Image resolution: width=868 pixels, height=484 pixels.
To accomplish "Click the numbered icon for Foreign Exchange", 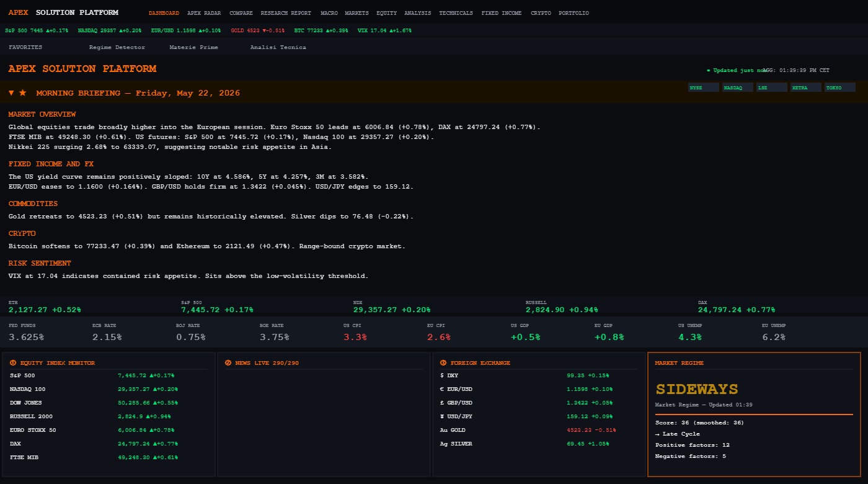I will 443,363.
